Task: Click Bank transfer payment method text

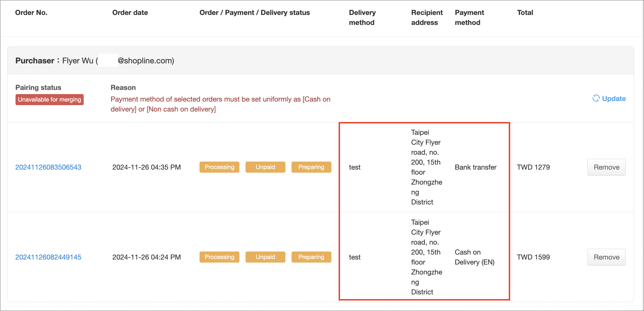Action: pos(476,167)
